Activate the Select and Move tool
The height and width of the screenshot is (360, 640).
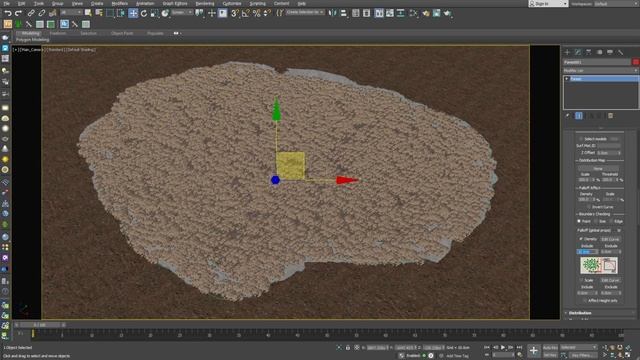[x=133, y=13]
